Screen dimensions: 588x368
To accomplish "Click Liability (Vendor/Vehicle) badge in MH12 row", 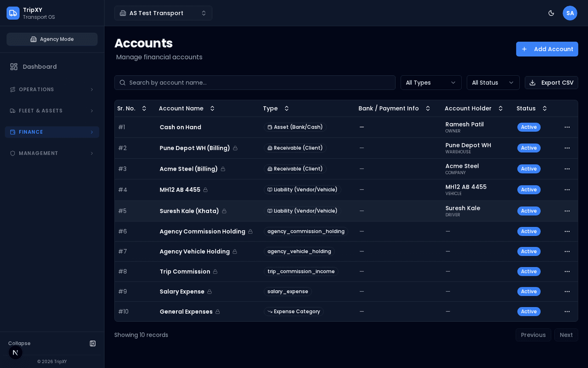I will [x=302, y=190].
